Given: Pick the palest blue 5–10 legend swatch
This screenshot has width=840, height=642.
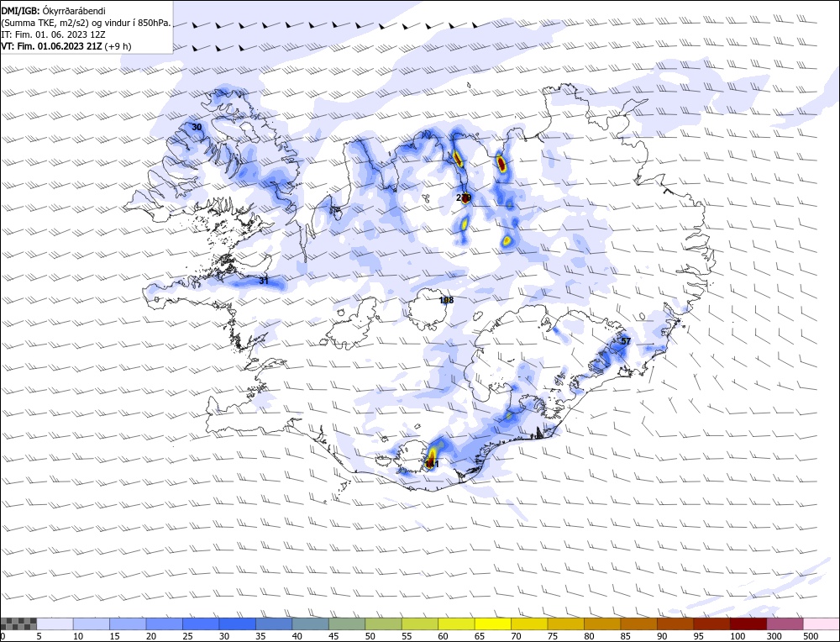Looking at the screenshot, I should 55,624.
